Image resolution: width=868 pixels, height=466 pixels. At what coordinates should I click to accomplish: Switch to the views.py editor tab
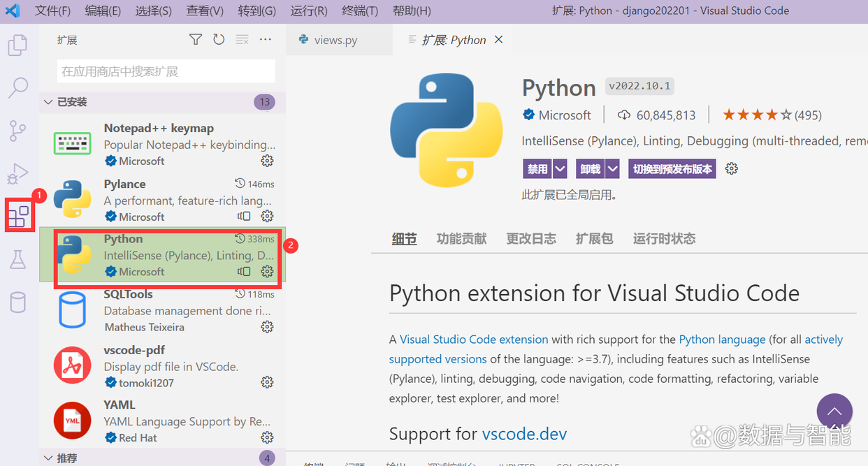coord(336,40)
